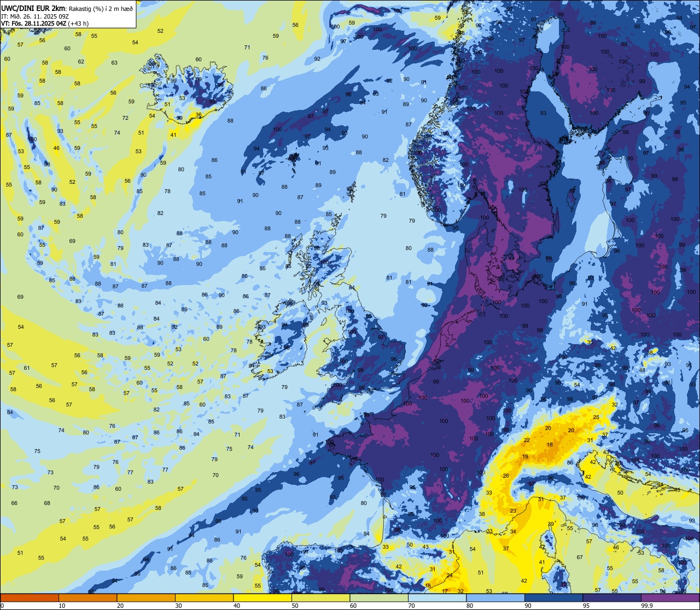The width and height of the screenshot is (700, 610).
Task: Click the map value '24' in the orange patch
Action: tap(450, 576)
